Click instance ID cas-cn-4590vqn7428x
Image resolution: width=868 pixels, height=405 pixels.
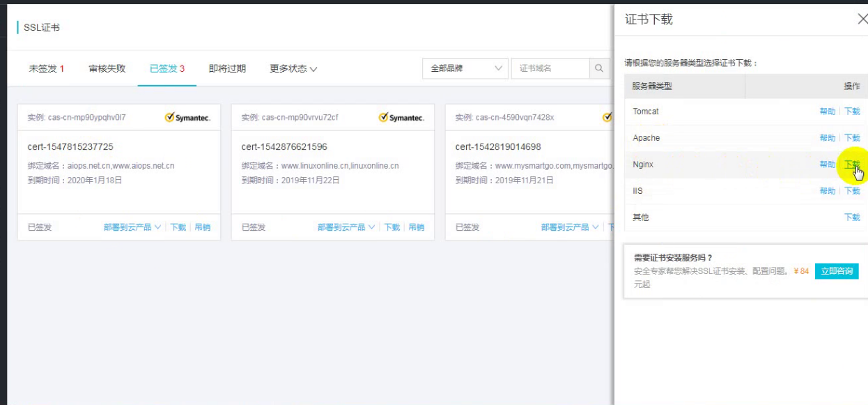point(515,118)
